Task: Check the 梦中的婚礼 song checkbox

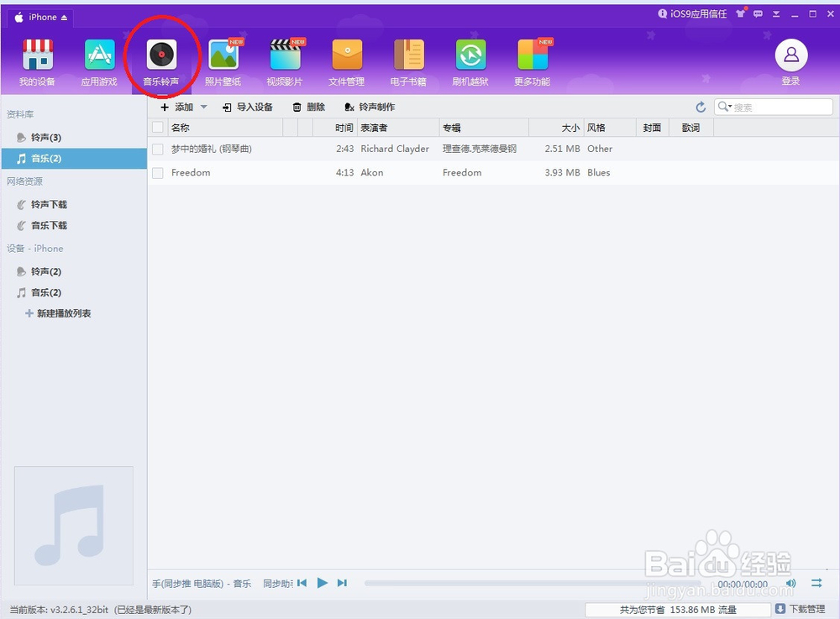Action: click(158, 149)
